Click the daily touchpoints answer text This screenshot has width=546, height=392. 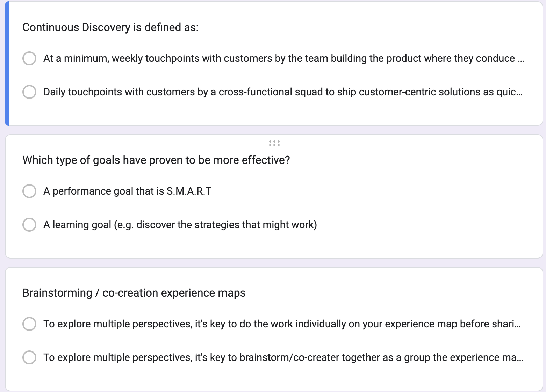pyautogui.click(x=282, y=92)
